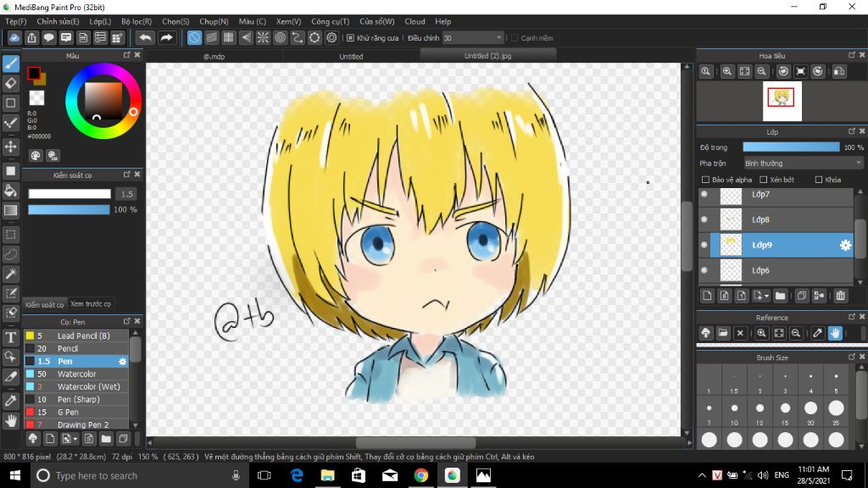Toggle the Khử răng cưa checkbox
The width and height of the screenshot is (868, 488).
click(x=350, y=38)
